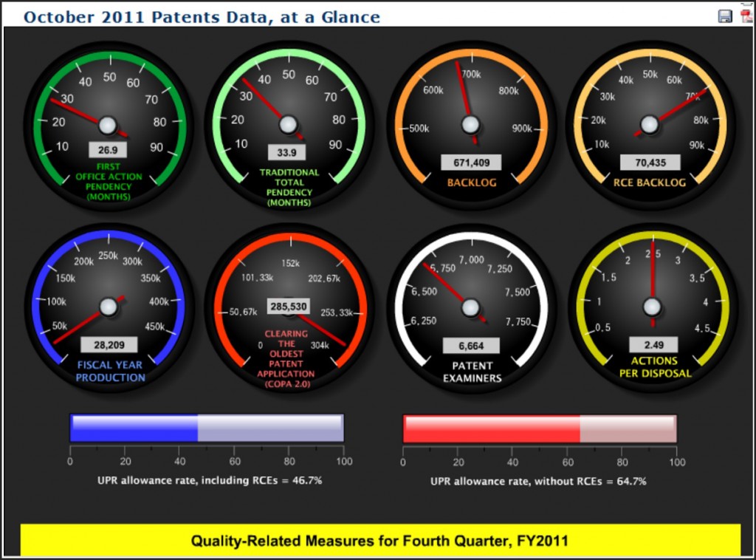Click 'UPR allowance rate, without RCEs' label
This screenshot has width=756, height=560.
pos(539,481)
